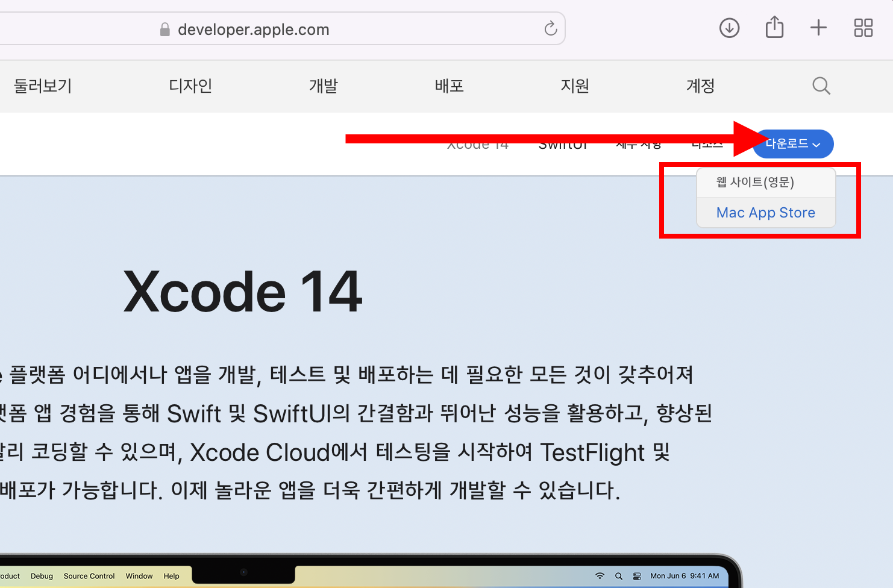The width and height of the screenshot is (893, 588).
Task: Open the 디자인 navigation item
Action: coord(190,86)
